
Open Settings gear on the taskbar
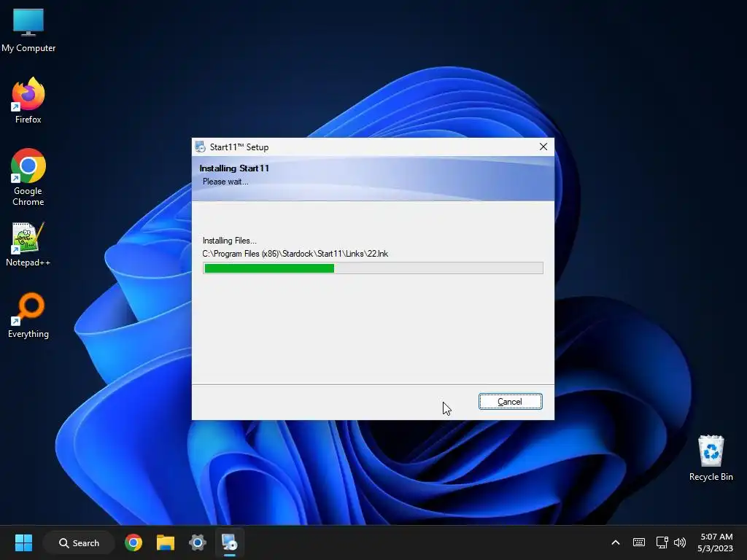tap(197, 542)
